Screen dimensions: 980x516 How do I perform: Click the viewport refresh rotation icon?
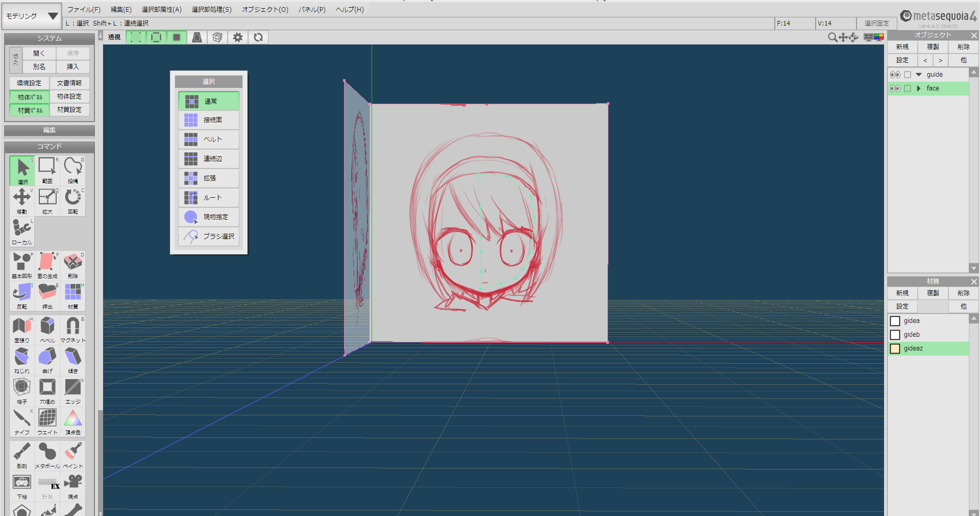258,37
